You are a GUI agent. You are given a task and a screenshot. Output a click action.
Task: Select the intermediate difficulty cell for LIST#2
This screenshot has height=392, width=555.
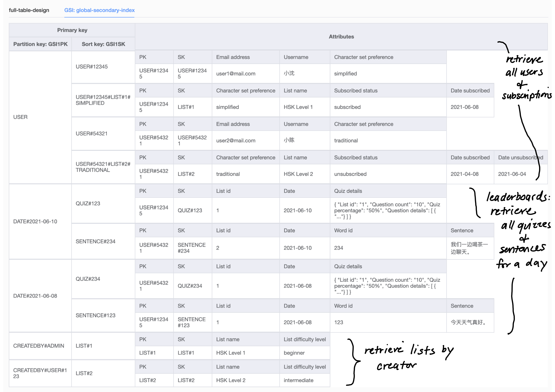click(x=299, y=380)
